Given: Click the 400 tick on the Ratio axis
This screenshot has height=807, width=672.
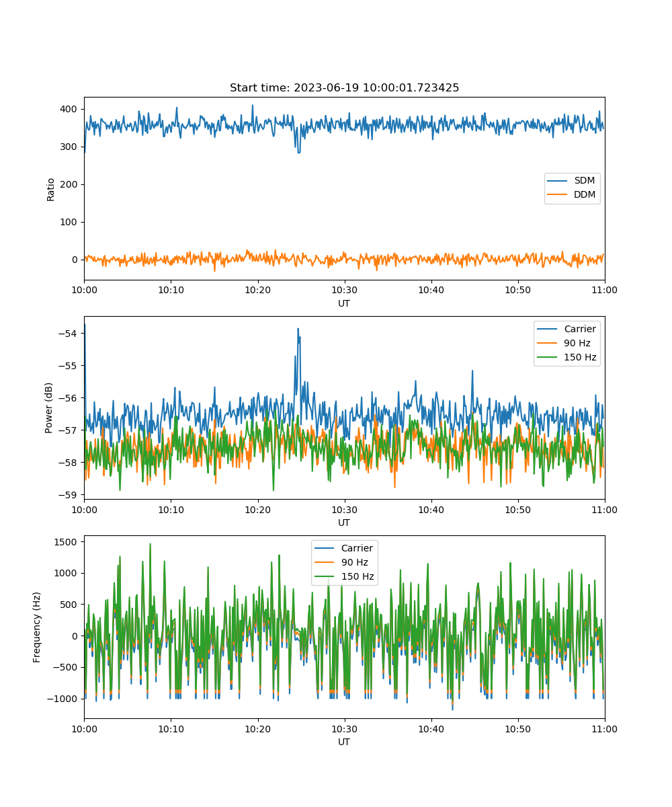Looking at the screenshot, I should [x=69, y=109].
